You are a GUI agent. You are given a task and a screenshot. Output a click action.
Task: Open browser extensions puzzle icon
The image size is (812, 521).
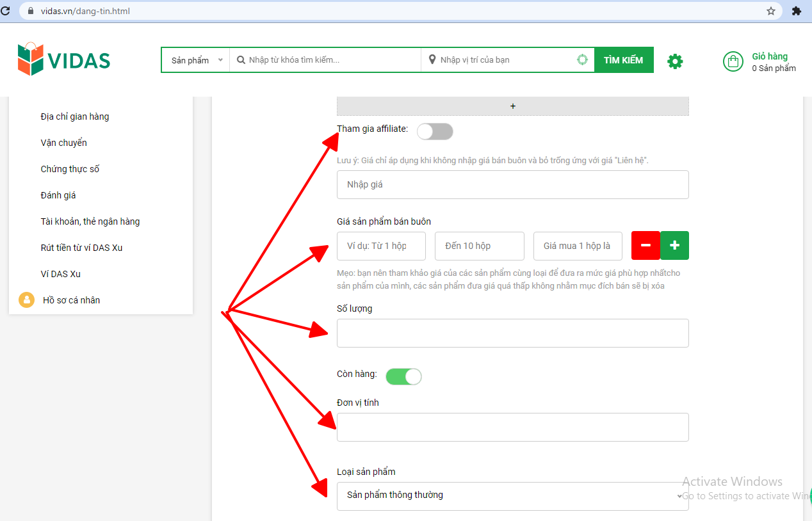[x=797, y=11]
